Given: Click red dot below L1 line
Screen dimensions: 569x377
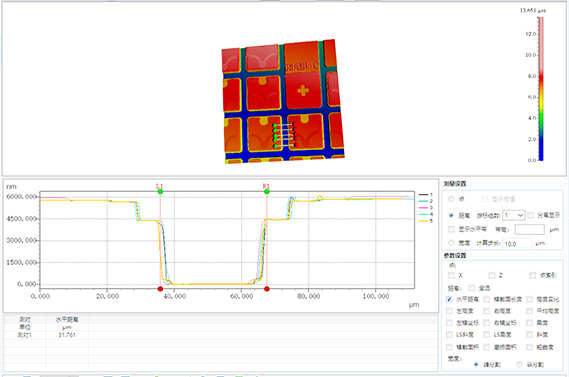Looking at the screenshot, I should click(x=160, y=289).
